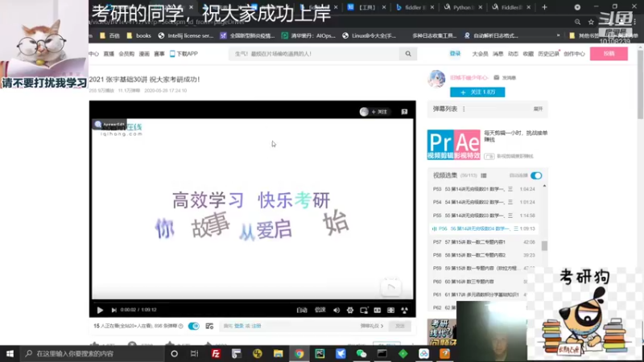Open 历史记录 history link

pos(548,54)
